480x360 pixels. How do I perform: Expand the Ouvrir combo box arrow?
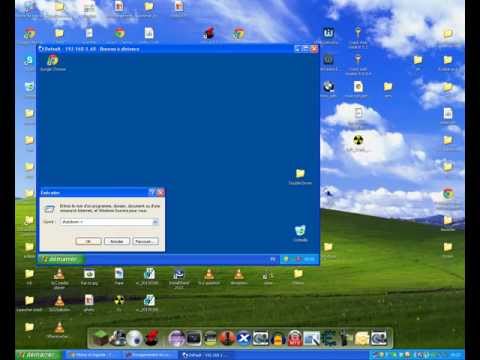click(155, 222)
